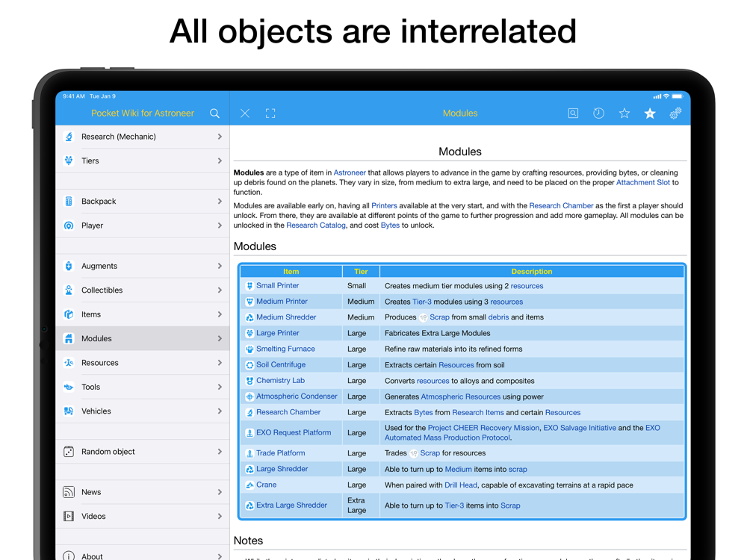Expand the Resources chevron
Screen dimensions: 747x560
click(x=220, y=363)
